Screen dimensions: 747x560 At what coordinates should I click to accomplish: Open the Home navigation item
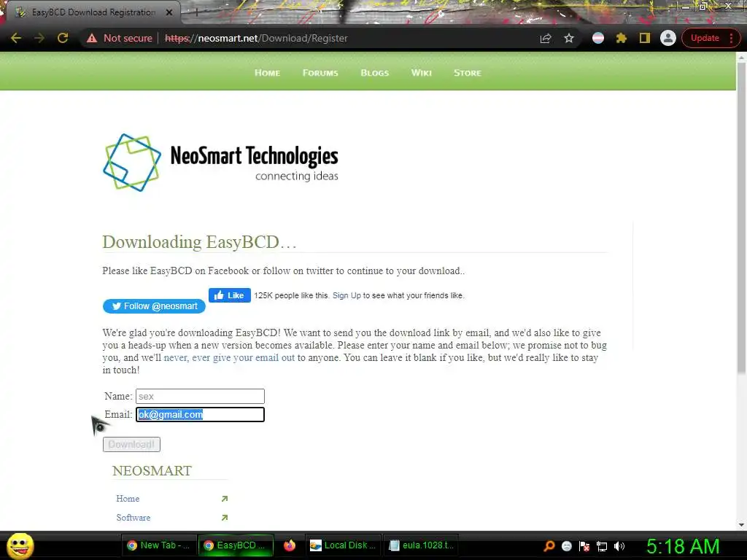tap(267, 73)
